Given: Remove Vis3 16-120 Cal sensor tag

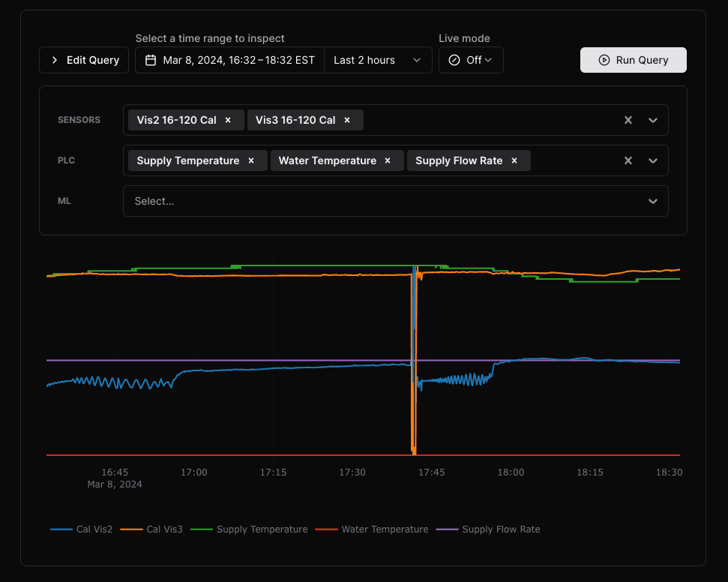Looking at the screenshot, I should (347, 120).
